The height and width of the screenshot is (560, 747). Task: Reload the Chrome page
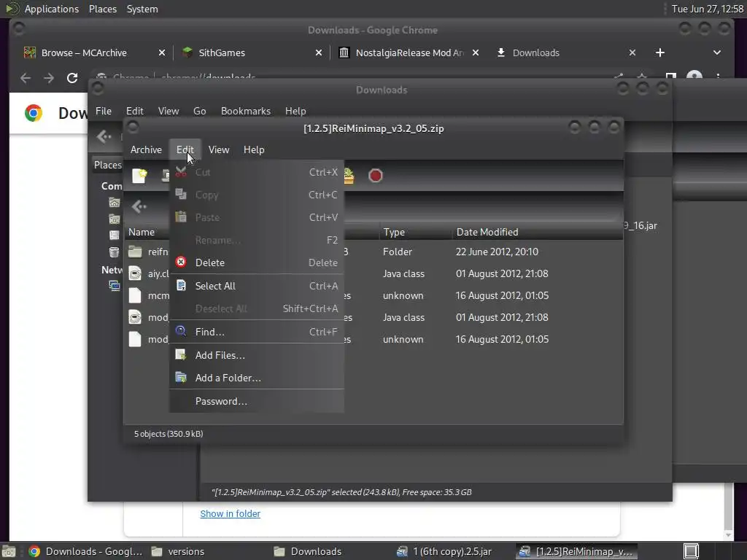pos(72,78)
